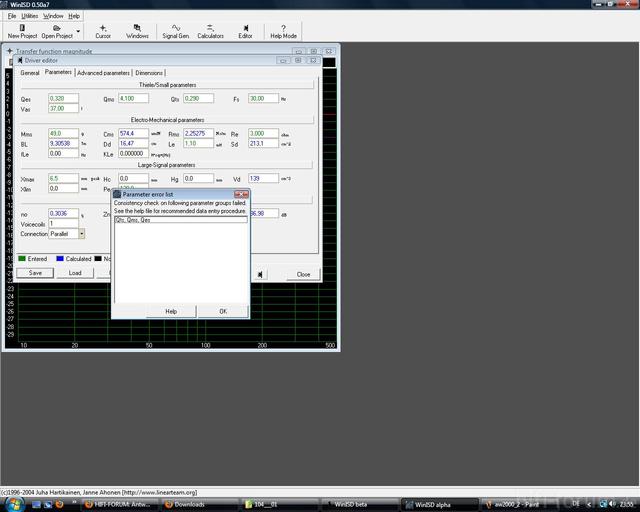
Task: Expand the Open Project dropdown arrow
Action: [x=78, y=31]
